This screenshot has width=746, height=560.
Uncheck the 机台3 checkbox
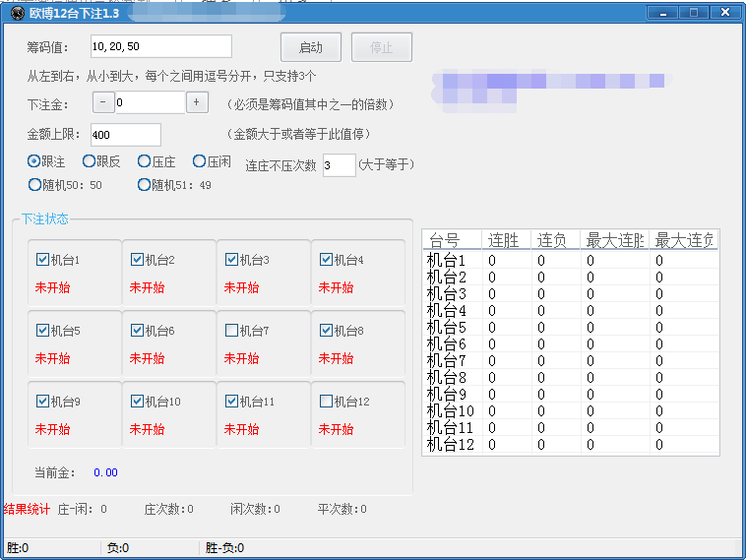231,259
